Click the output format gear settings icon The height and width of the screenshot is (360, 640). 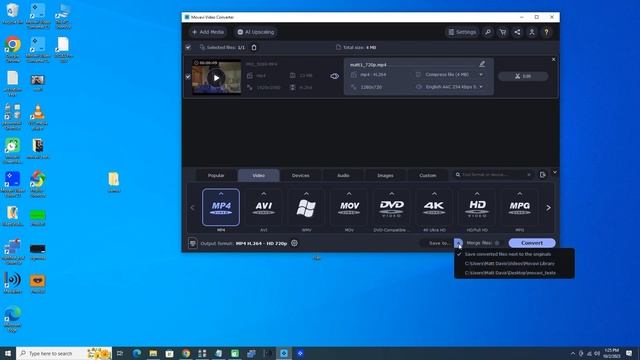coord(294,243)
